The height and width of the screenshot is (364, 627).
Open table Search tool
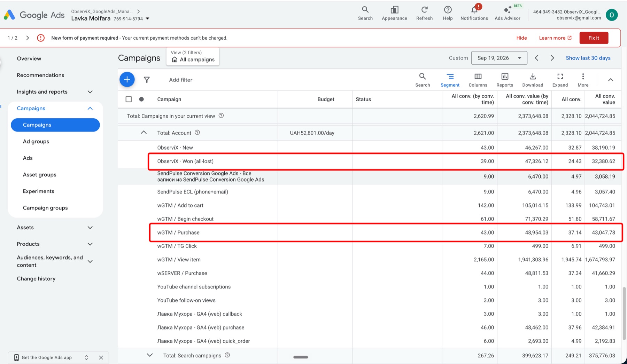[423, 80]
